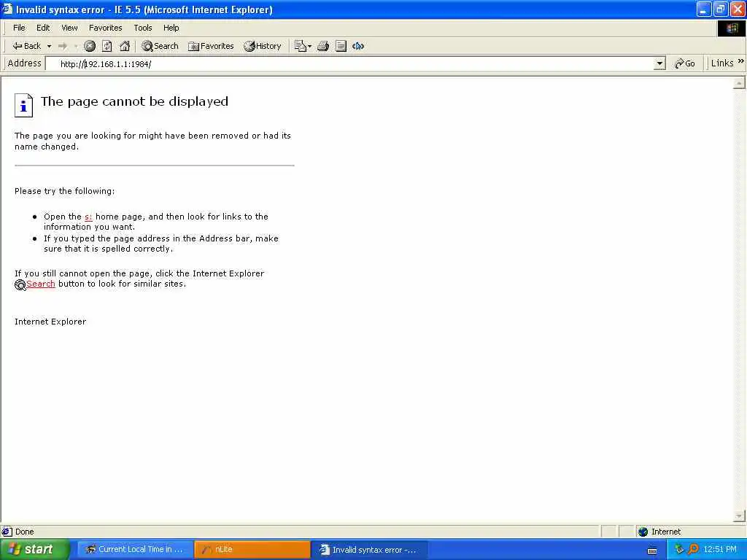Viewport: 747px width, 560px height.
Task: Click the keyboard icon in taskbar
Action: coord(652,551)
